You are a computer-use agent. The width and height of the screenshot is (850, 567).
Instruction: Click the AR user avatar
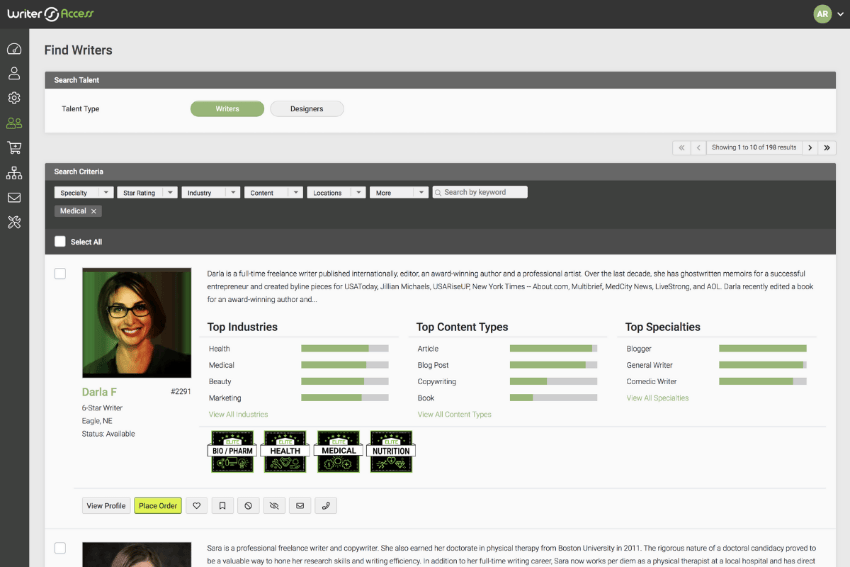822,14
